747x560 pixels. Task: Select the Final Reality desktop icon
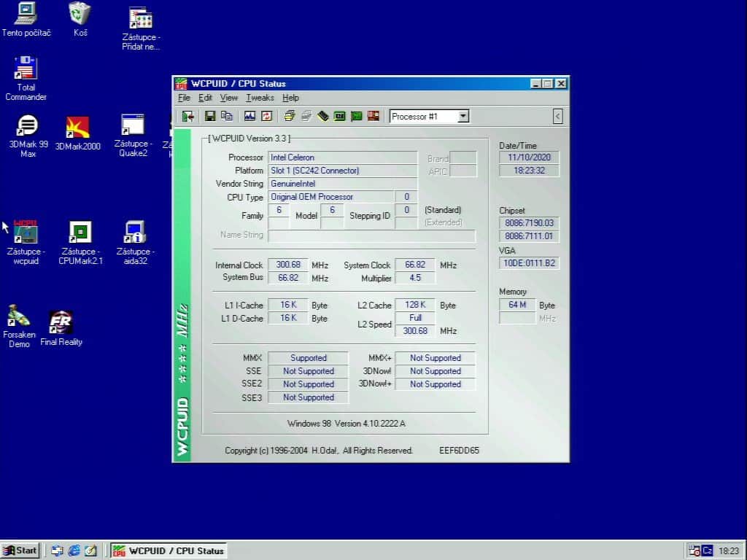pos(61,329)
